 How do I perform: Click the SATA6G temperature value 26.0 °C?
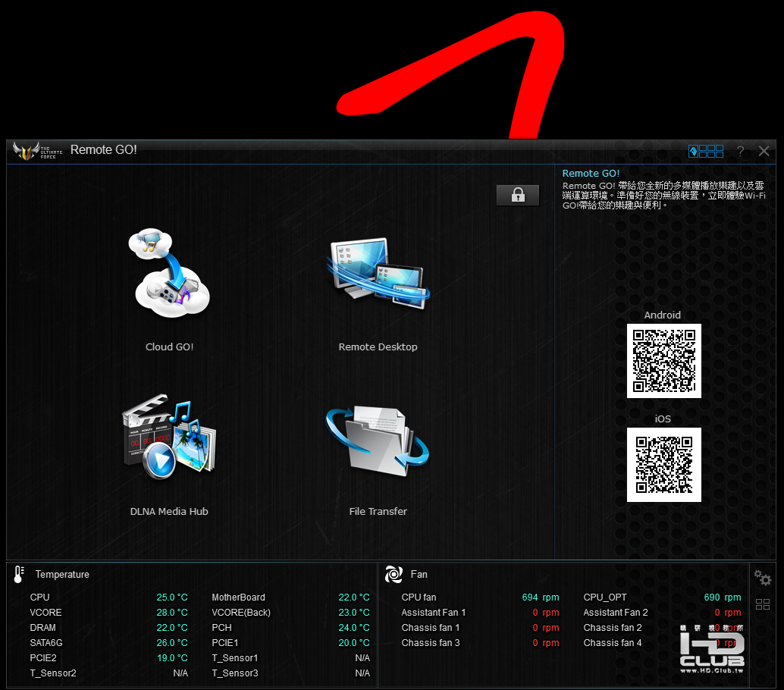pos(172,643)
